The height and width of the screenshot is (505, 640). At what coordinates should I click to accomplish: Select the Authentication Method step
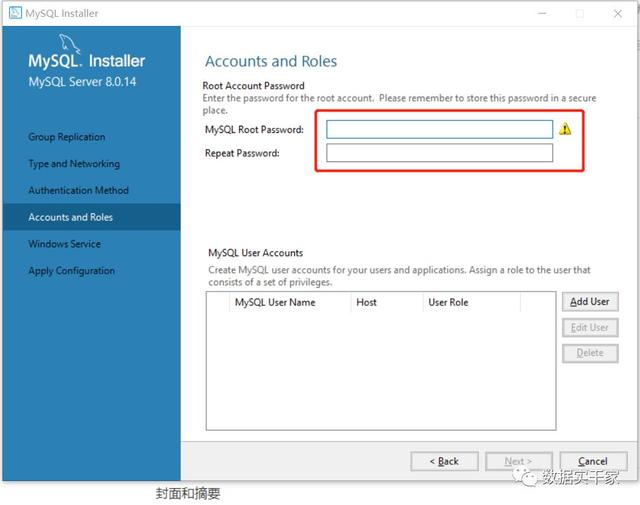pyautogui.click(x=79, y=190)
